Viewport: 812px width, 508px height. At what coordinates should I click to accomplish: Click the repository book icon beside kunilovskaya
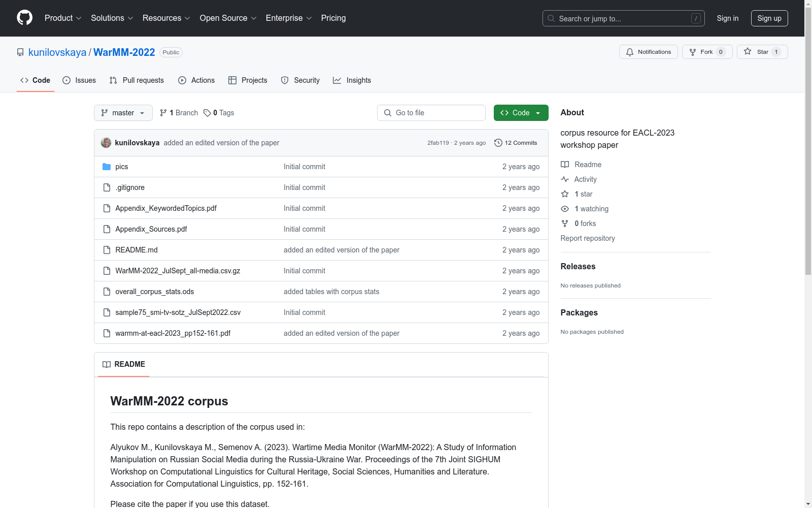tap(20, 52)
